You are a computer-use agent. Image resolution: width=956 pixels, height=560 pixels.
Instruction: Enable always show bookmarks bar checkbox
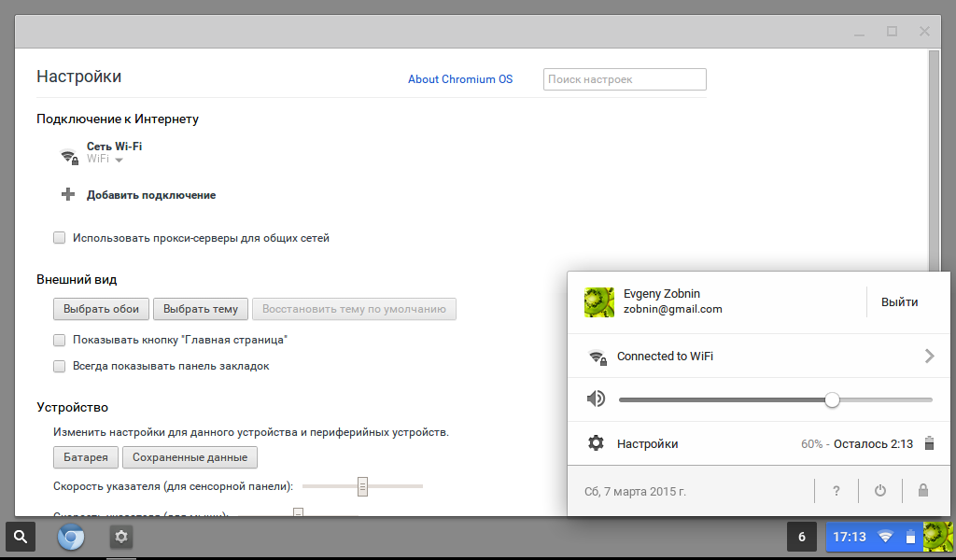(x=60, y=366)
